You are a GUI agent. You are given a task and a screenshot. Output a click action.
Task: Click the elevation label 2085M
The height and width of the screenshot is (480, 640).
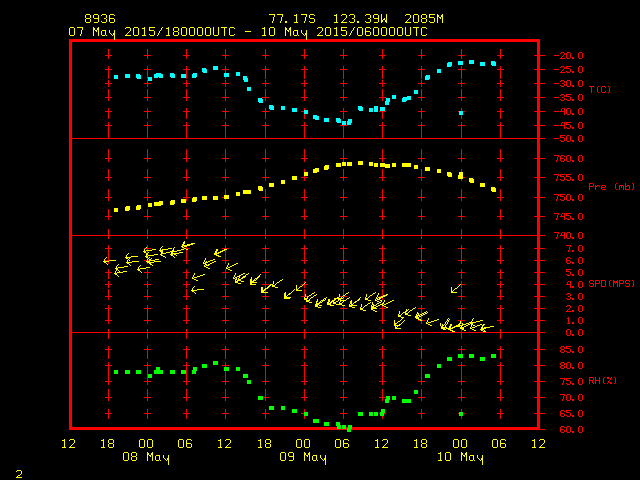(424, 19)
